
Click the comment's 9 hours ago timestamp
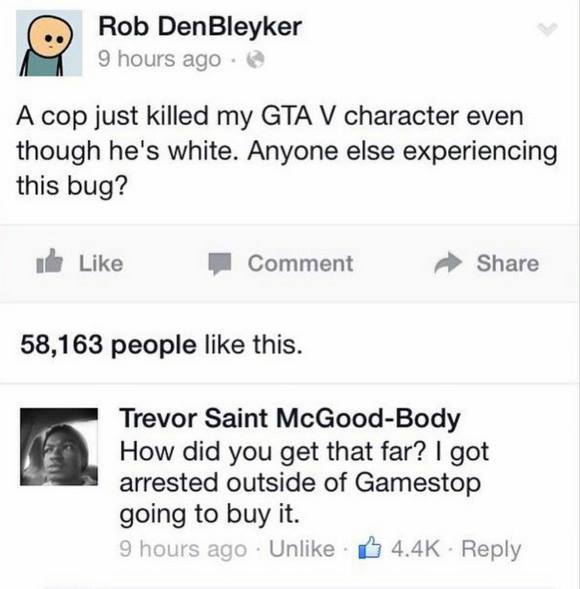point(183,550)
